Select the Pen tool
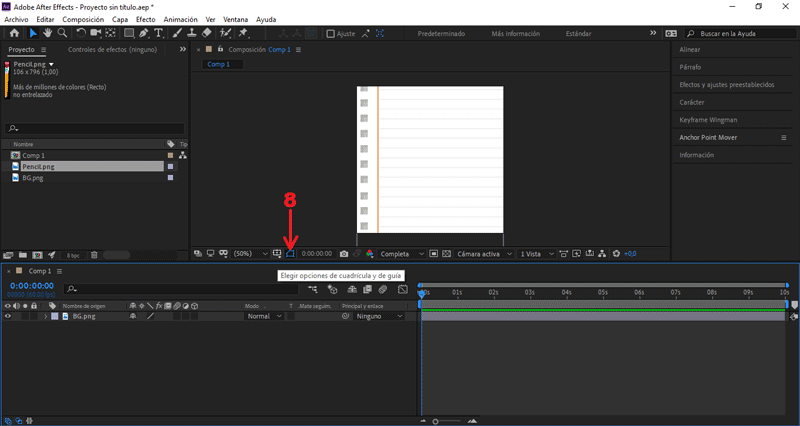The image size is (800, 426). point(144,33)
